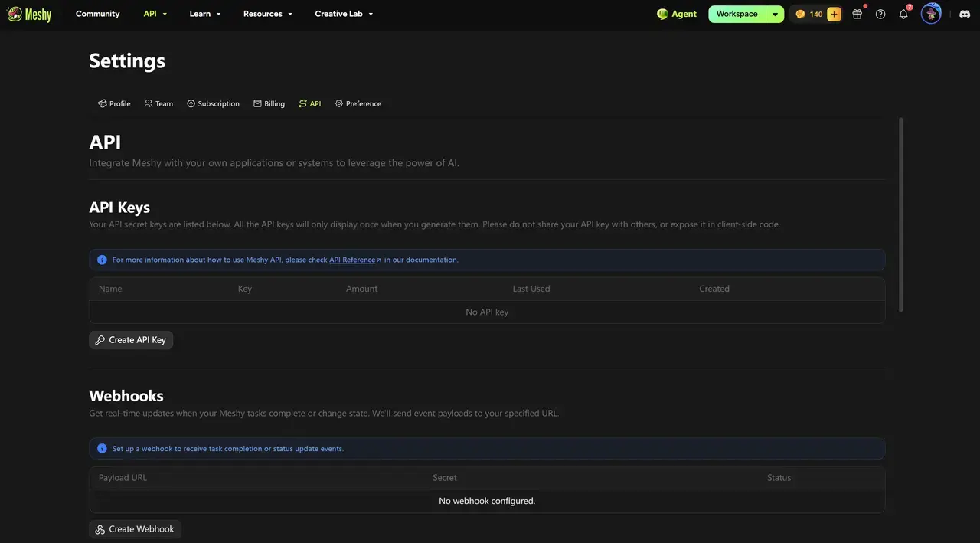Click the user avatar icon
Image resolution: width=980 pixels, height=543 pixels.
pyautogui.click(x=931, y=14)
